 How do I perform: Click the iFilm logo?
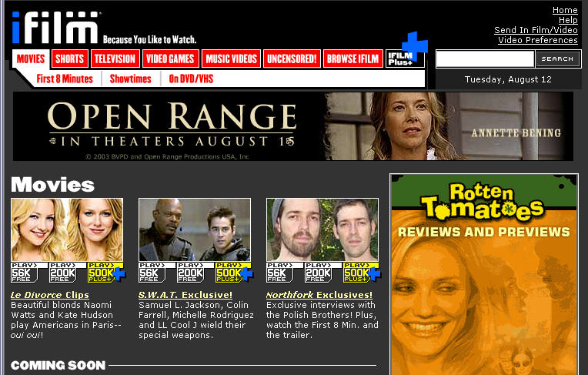[55, 27]
